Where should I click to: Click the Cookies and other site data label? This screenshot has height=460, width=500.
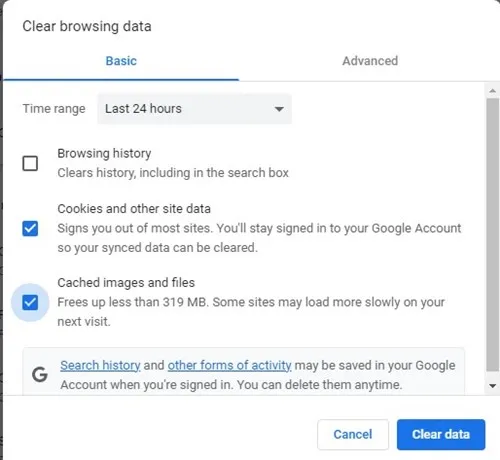point(134,209)
